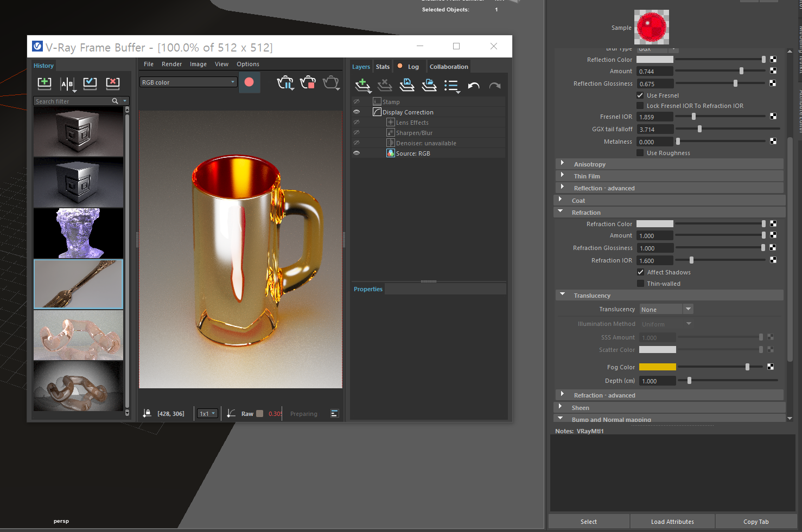This screenshot has height=532, width=802.
Task: Expand the Thin Film section
Action: pyautogui.click(x=562, y=175)
